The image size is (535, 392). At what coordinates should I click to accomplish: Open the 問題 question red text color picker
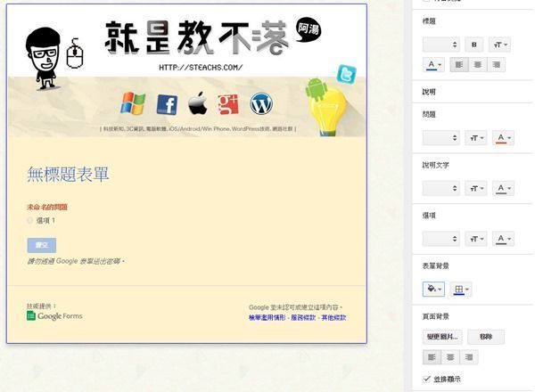503,138
